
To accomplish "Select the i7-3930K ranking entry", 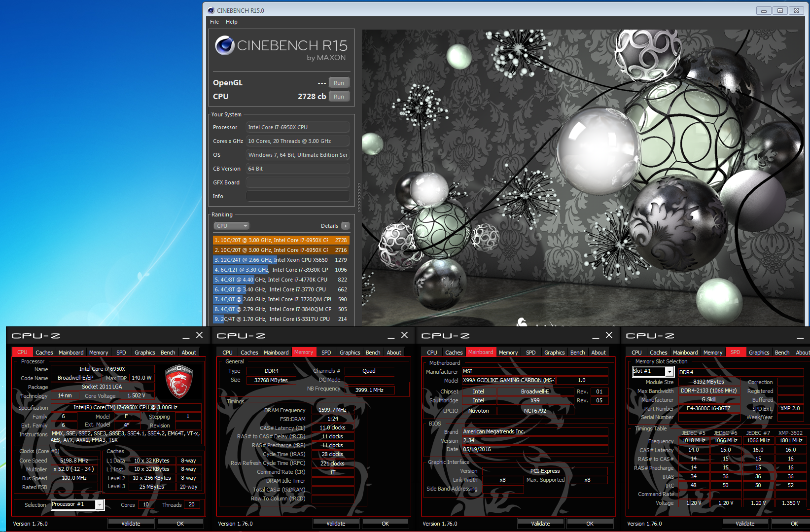I will [x=281, y=270].
